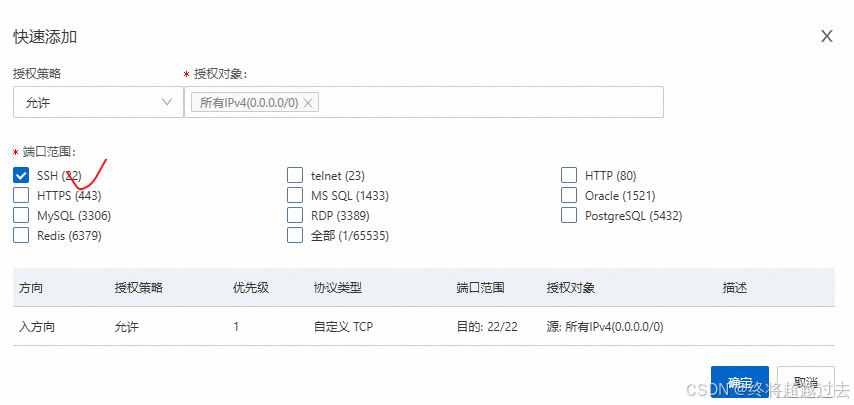The height and width of the screenshot is (405, 854).
Task: Check the RDP (3389) checkbox
Action: 295,215
